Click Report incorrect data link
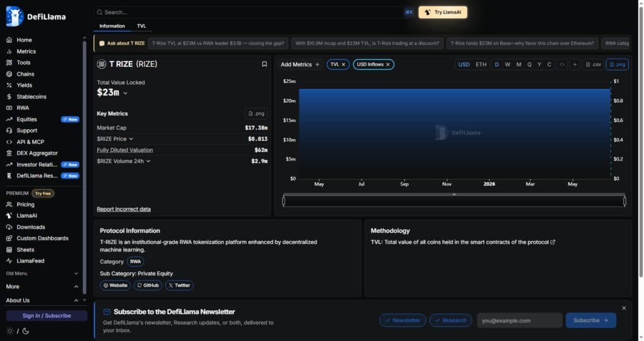The image size is (644, 341). point(124,209)
